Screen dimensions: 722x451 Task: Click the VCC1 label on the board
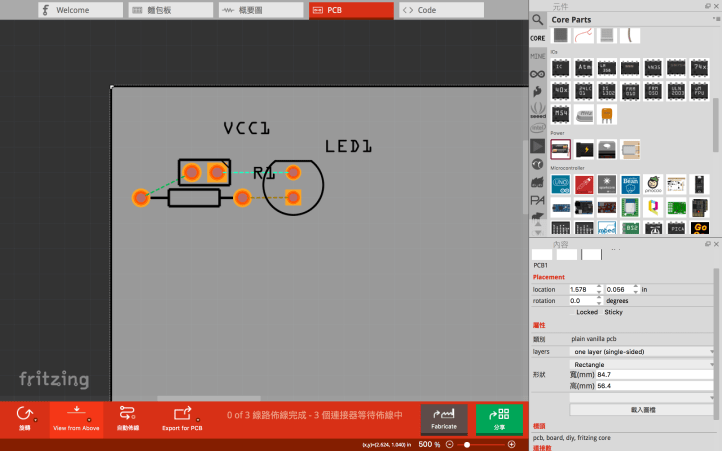click(247, 128)
